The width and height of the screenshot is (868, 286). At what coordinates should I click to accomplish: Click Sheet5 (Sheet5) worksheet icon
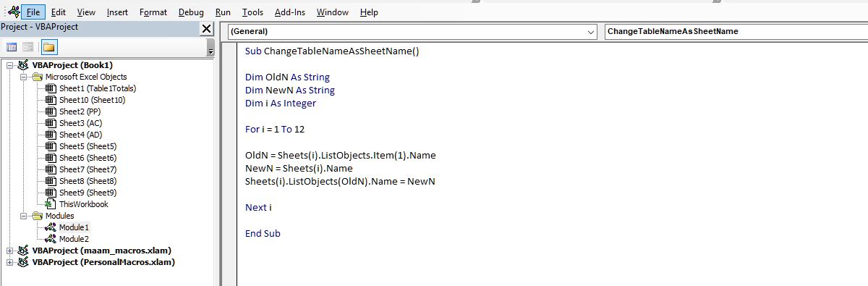point(50,146)
